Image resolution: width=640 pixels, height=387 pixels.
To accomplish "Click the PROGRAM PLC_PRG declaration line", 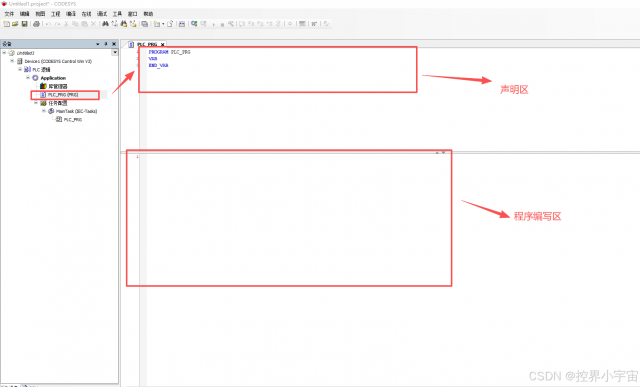I will 169,52.
